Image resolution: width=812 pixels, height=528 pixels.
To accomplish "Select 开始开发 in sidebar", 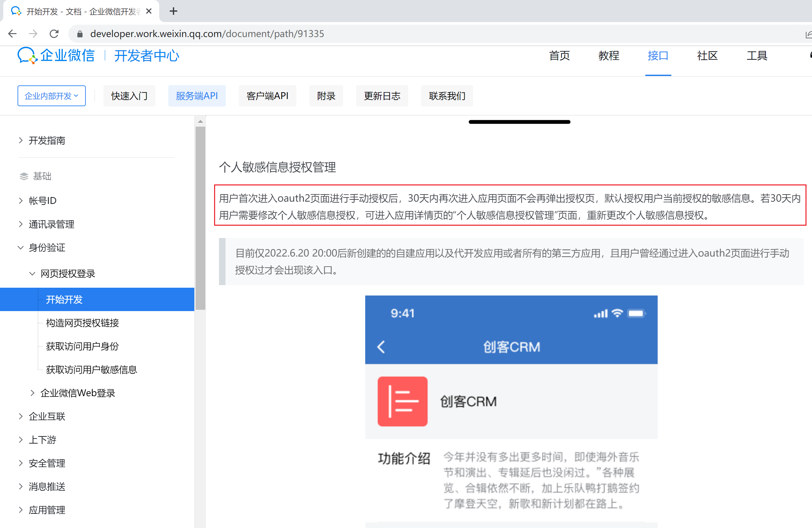I will point(97,299).
